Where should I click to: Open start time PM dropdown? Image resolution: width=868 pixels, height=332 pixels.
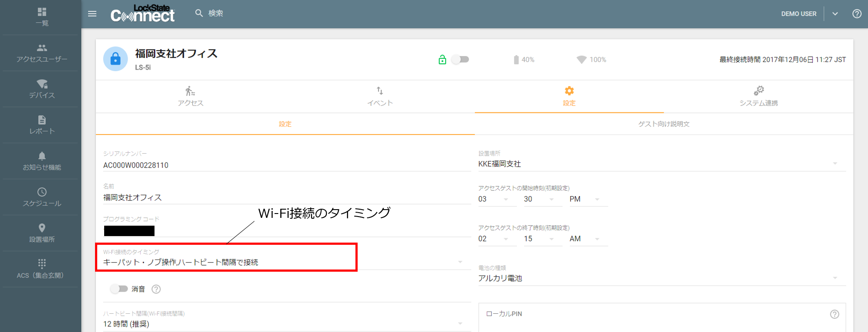[588, 199]
